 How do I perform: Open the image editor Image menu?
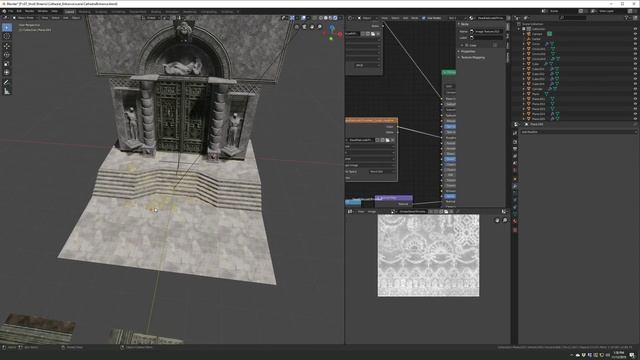372,211
